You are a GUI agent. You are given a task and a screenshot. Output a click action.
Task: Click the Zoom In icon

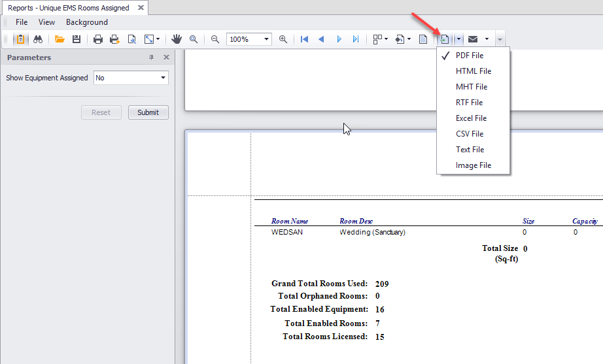click(x=283, y=39)
